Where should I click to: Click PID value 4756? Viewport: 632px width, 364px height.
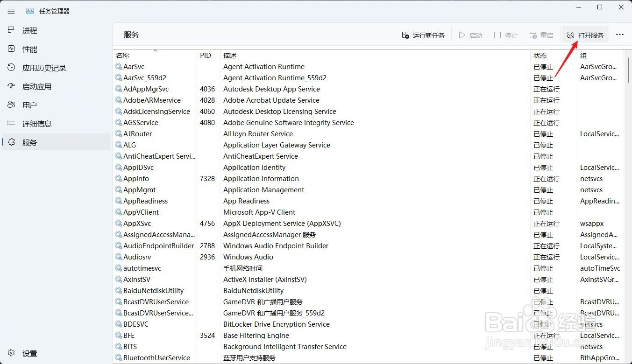207,224
